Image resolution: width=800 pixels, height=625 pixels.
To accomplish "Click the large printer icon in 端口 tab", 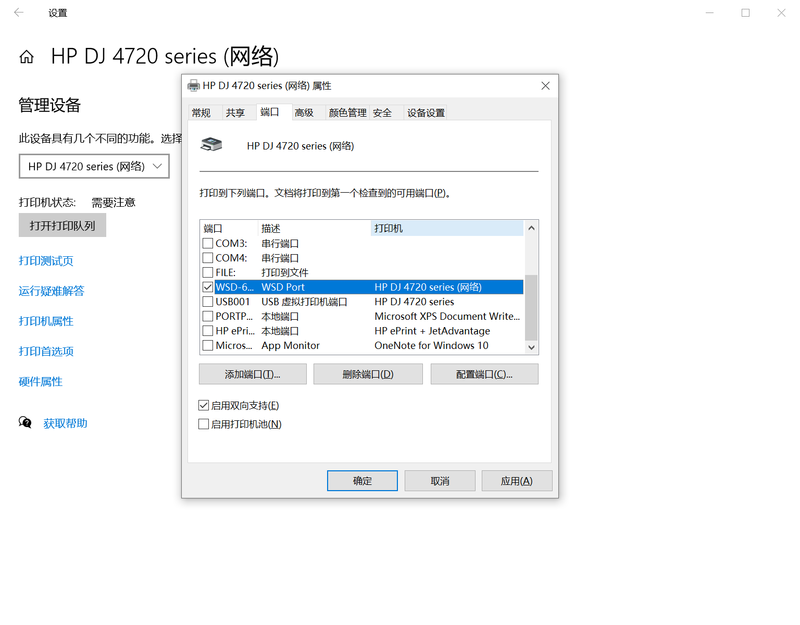I will (x=211, y=145).
